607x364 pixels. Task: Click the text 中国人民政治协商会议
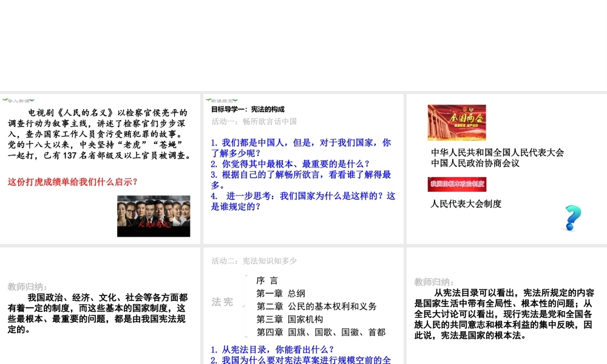click(475, 163)
